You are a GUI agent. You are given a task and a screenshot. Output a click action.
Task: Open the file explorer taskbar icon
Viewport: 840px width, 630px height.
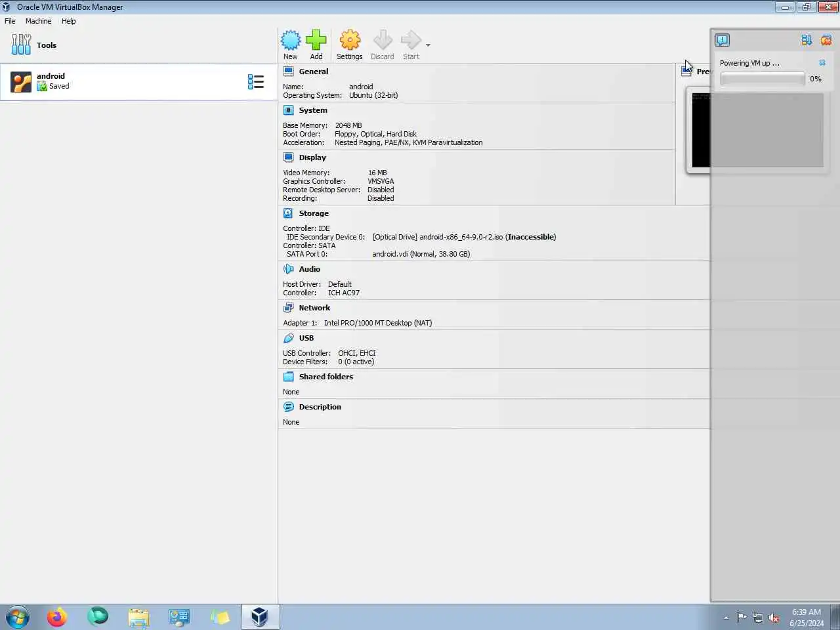point(138,618)
